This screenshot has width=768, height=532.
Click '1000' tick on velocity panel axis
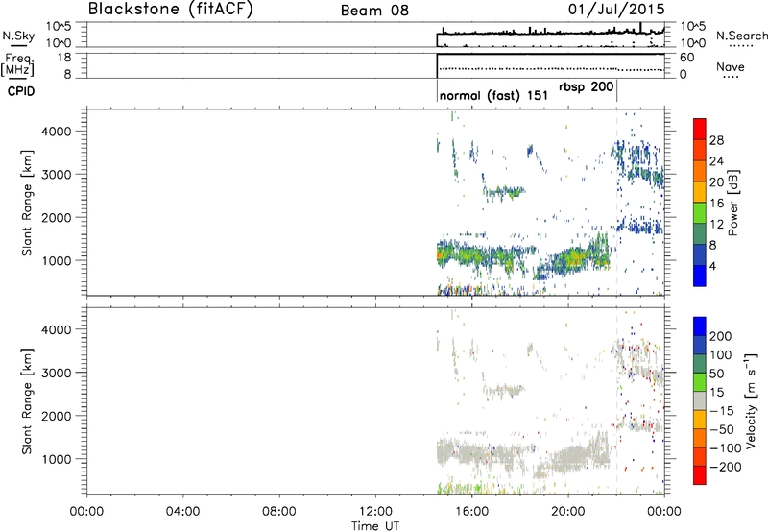pyautogui.click(x=57, y=459)
